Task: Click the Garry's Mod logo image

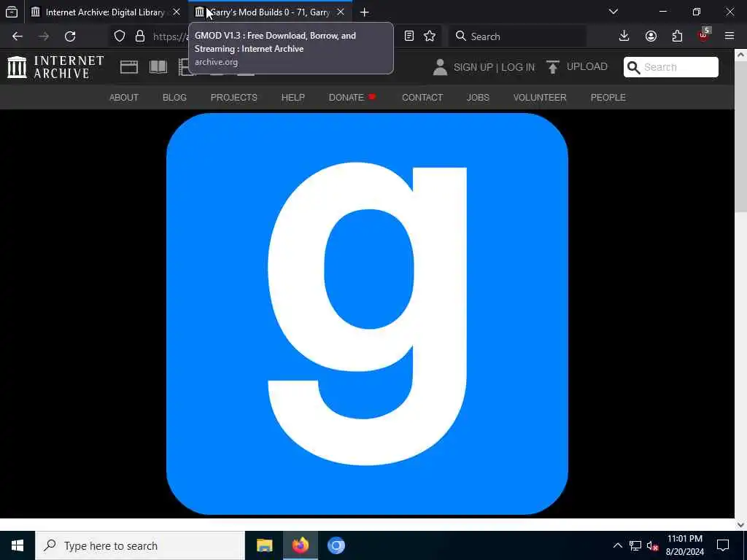Action: click(x=367, y=314)
